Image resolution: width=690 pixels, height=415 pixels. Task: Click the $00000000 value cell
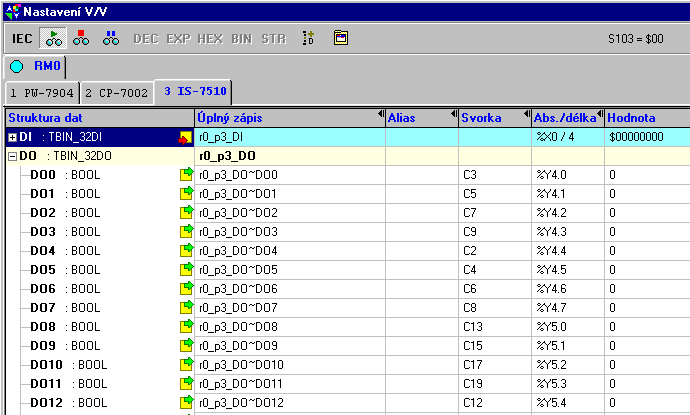coord(647,137)
